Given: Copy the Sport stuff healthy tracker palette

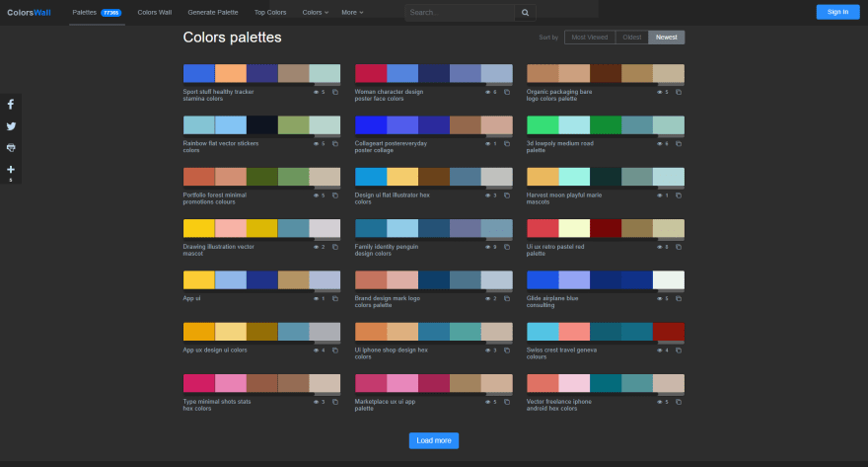Looking at the screenshot, I should tap(335, 92).
